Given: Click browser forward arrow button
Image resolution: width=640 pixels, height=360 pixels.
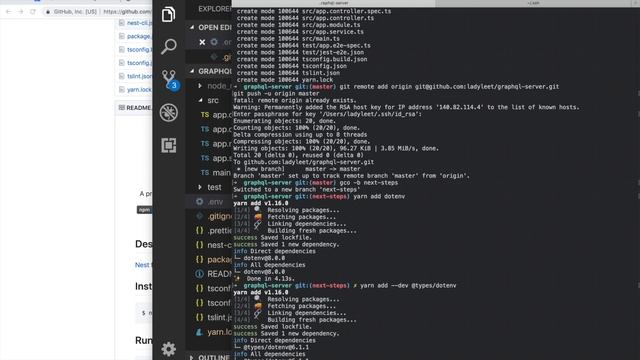Looking at the screenshot, I should pyautogui.click(x=20, y=11).
